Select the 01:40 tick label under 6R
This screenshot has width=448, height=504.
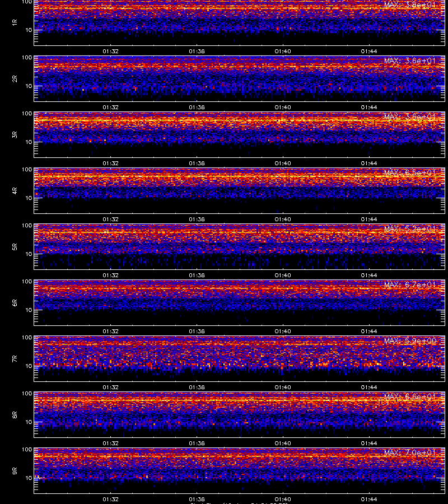(283, 331)
